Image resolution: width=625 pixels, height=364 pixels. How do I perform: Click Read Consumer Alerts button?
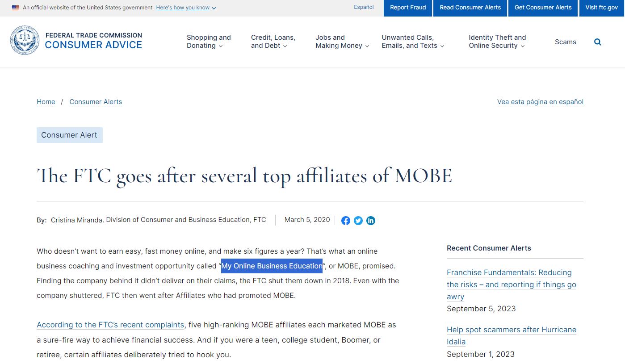click(x=470, y=8)
